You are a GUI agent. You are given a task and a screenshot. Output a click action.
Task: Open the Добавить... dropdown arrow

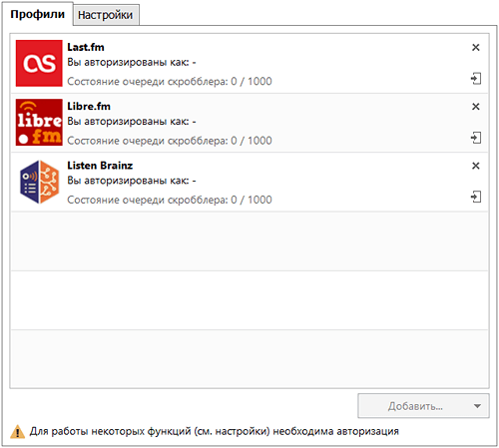coord(477,406)
